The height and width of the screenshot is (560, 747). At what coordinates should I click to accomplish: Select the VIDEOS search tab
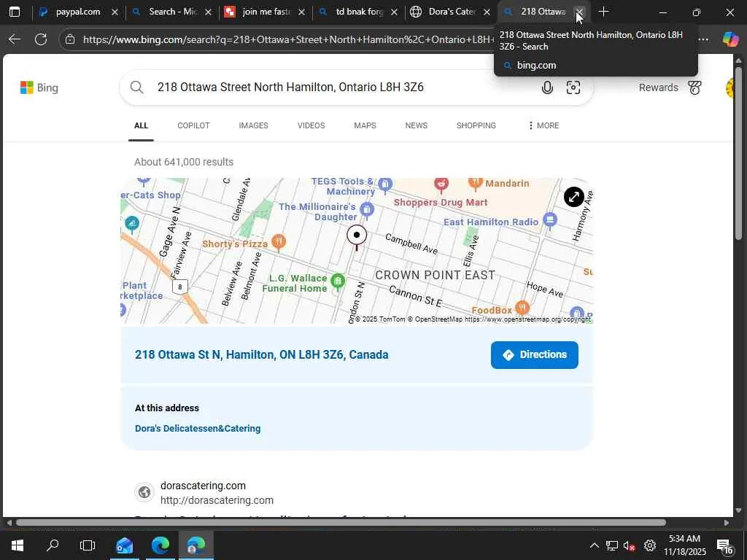click(x=311, y=125)
